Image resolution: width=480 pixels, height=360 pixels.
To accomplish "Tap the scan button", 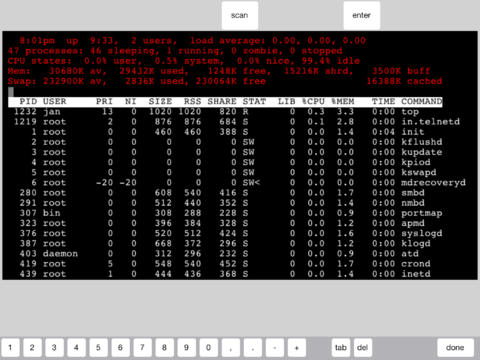I will point(240,15).
